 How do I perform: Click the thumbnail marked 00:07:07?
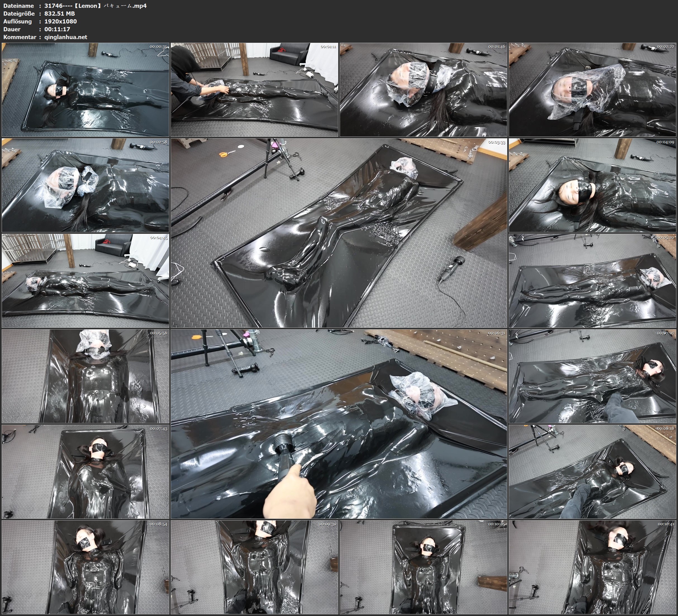pyautogui.click(x=592, y=376)
